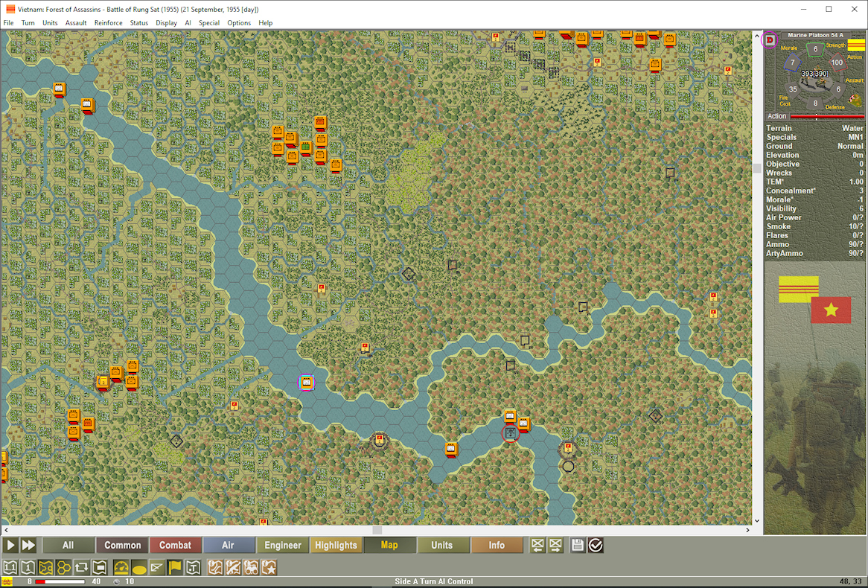Select the map zoom level 1 icon

[x=28, y=567]
